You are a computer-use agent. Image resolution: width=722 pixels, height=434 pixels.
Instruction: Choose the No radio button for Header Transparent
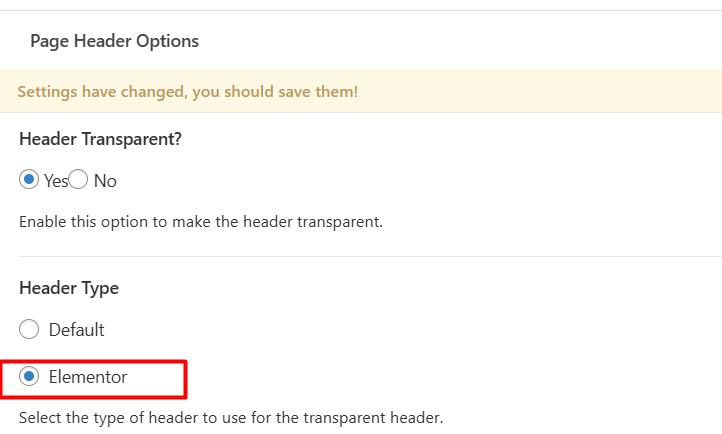[78, 180]
